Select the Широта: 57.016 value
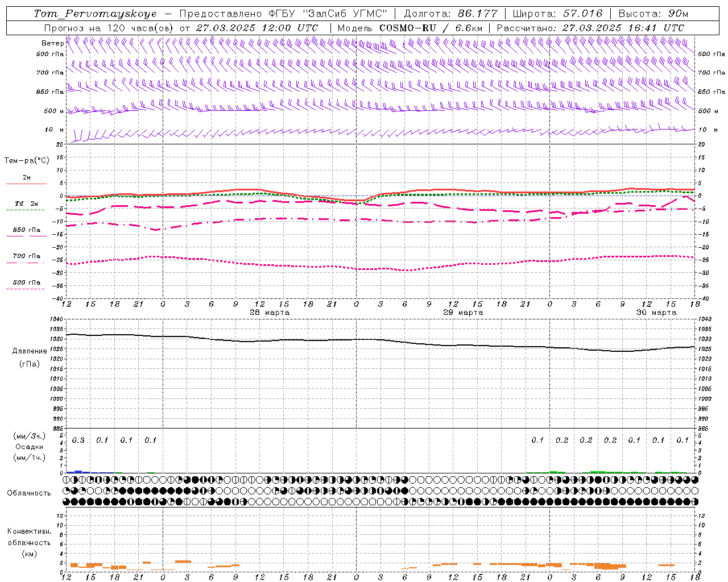This screenshot has height=582, width=728. (557, 14)
